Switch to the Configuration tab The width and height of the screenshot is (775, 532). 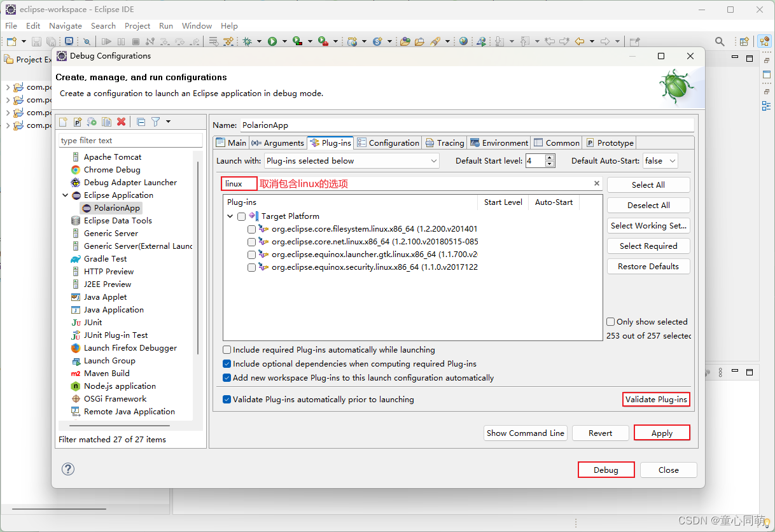coord(388,143)
